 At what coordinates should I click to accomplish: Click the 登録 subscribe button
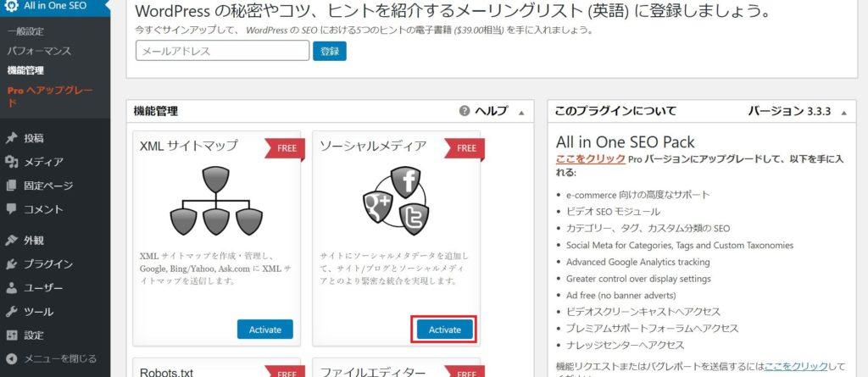330,51
